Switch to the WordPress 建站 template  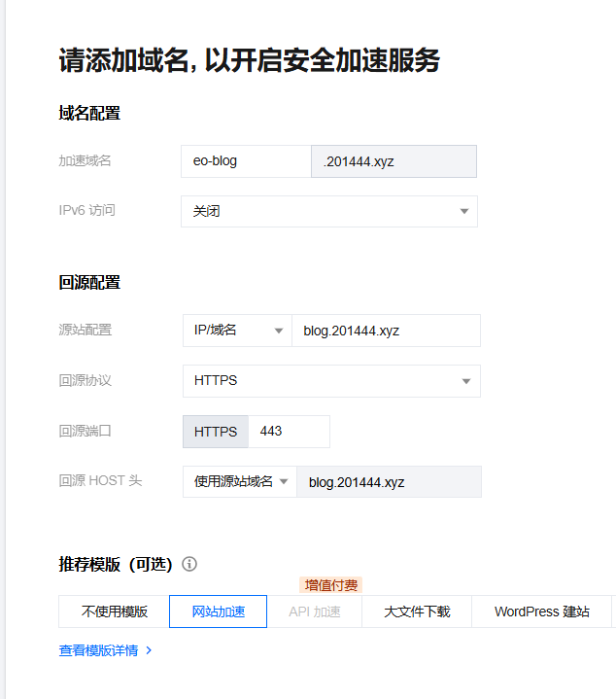[541, 612]
